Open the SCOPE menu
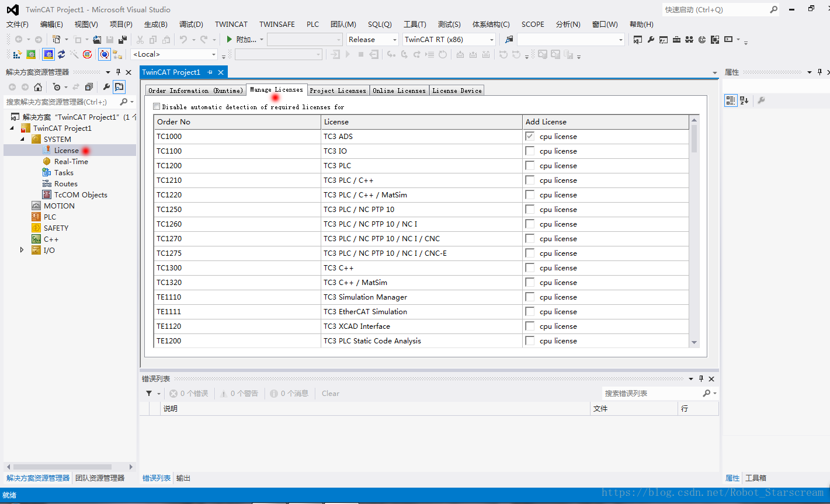830x504 pixels. coord(533,24)
